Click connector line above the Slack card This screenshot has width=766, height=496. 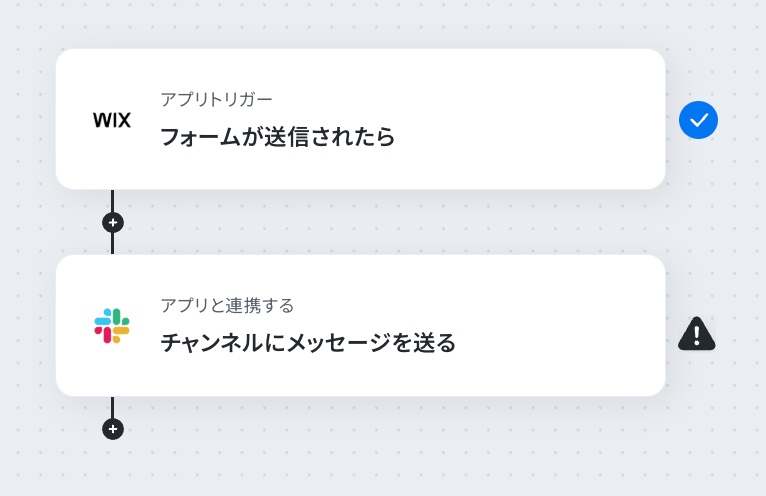pos(113,244)
